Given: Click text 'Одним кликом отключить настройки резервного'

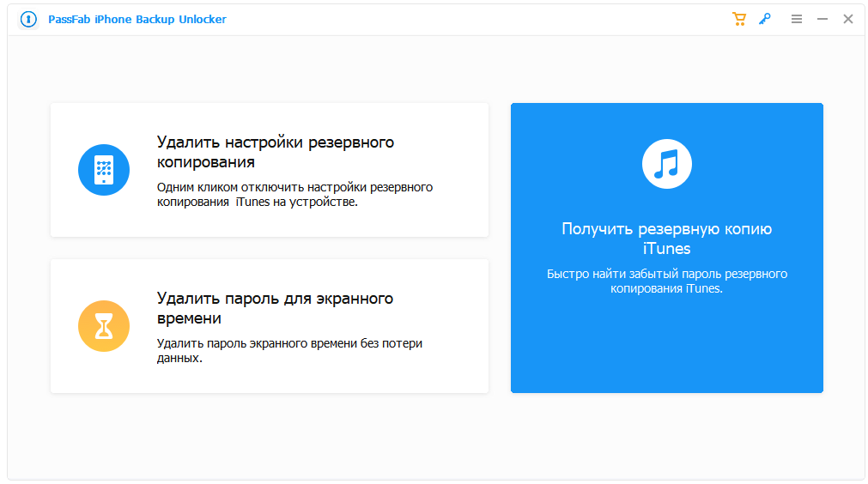Looking at the screenshot, I should [x=294, y=188].
